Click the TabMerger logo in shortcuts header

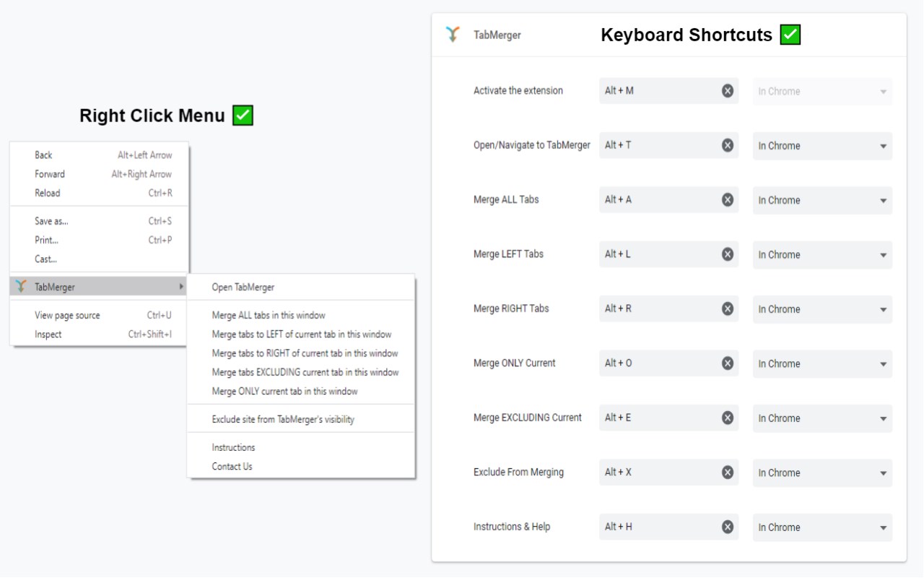pos(453,35)
